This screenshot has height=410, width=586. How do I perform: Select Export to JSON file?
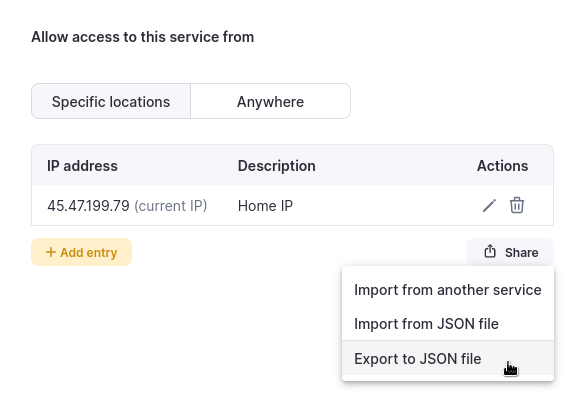tap(448, 359)
